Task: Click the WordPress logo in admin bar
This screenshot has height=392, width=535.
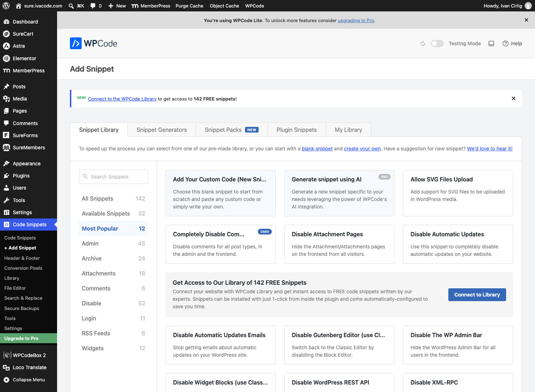Action: 6,6
